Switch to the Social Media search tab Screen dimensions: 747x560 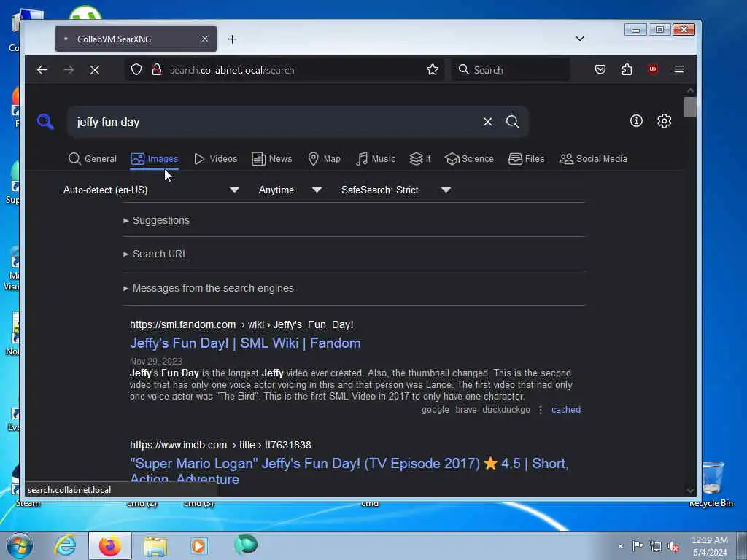click(x=593, y=158)
